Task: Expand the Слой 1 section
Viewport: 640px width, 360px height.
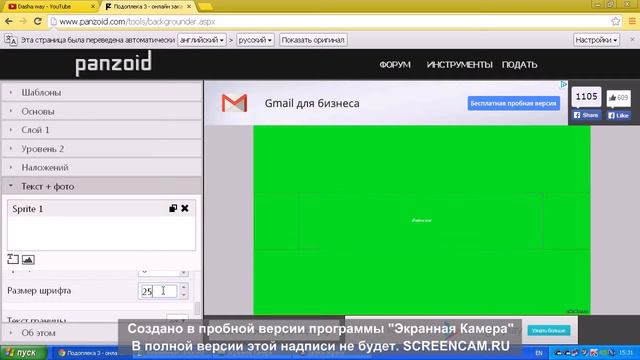Action: click(102, 130)
